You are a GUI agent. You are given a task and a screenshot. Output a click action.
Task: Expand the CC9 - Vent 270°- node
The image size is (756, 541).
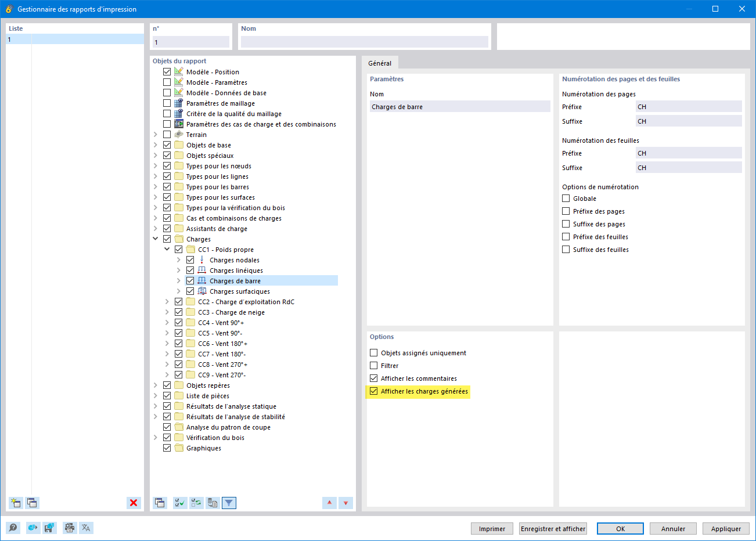pos(167,375)
